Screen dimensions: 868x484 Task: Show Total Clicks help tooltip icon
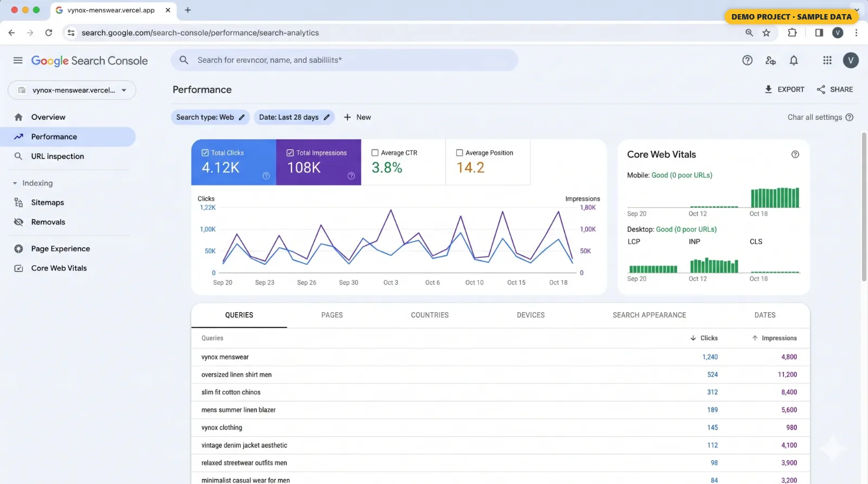pyautogui.click(x=266, y=176)
